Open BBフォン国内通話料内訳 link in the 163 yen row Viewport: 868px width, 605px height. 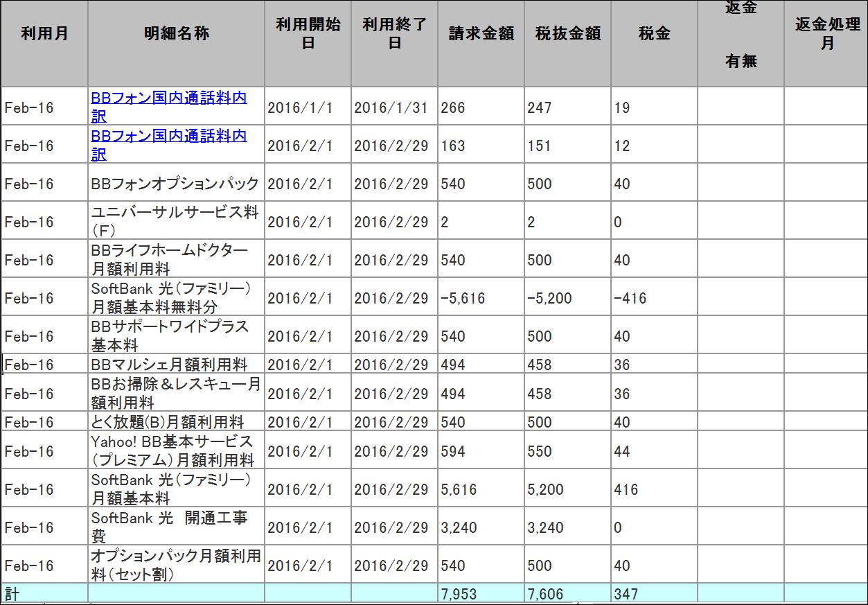[168, 137]
